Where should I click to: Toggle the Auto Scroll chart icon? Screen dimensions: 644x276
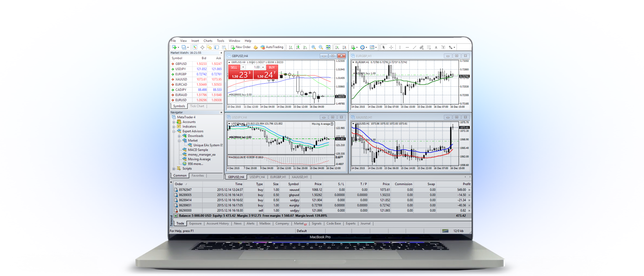pyautogui.click(x=337, y=47)
